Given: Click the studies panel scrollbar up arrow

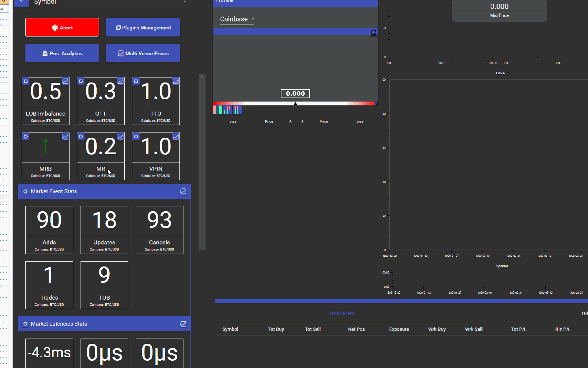Looking at the screenshot, I should [x=202, y=77].
